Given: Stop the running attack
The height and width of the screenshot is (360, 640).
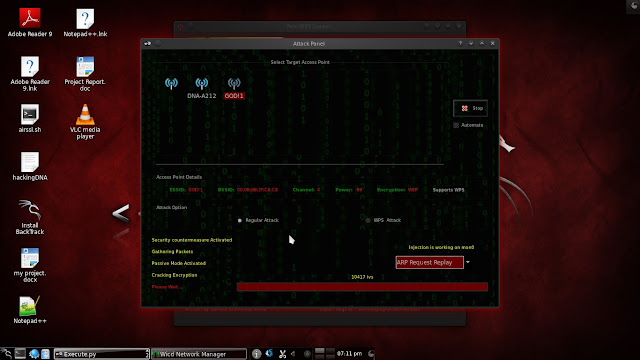Looking at the screenshot, I should click(471, 108).
